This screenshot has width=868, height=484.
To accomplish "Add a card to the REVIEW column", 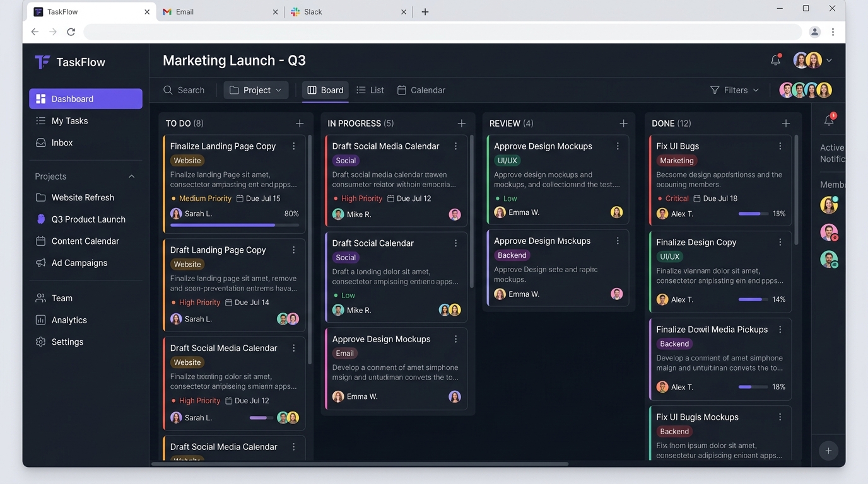I will click(x=623, y=124).
